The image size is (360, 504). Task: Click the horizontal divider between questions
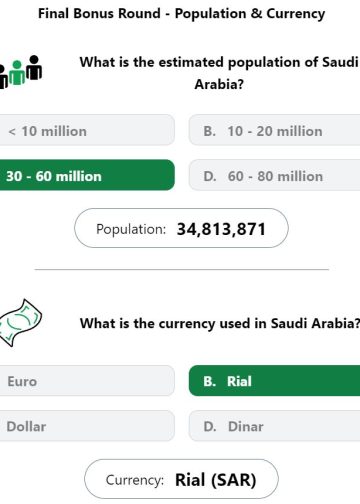coord(182,269)
